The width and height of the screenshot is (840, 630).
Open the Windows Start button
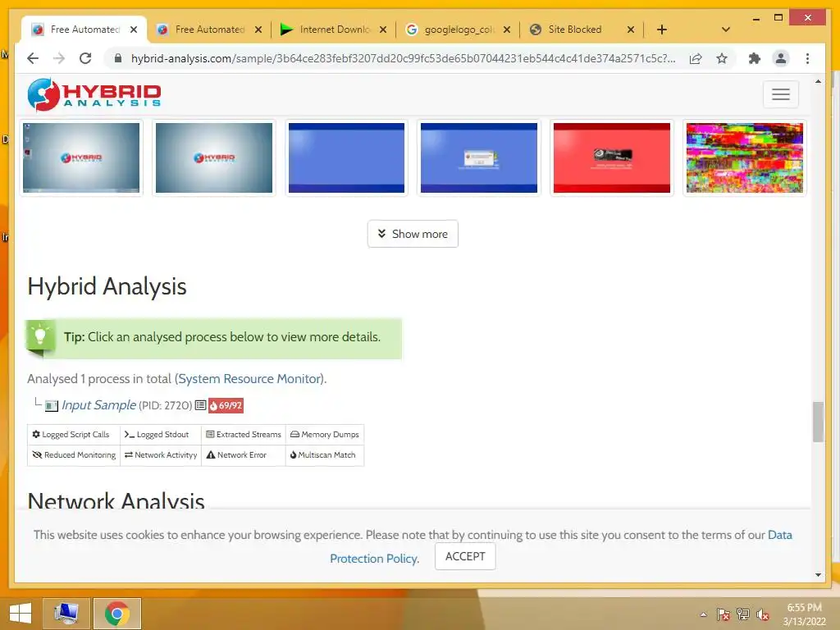[20, 614]
